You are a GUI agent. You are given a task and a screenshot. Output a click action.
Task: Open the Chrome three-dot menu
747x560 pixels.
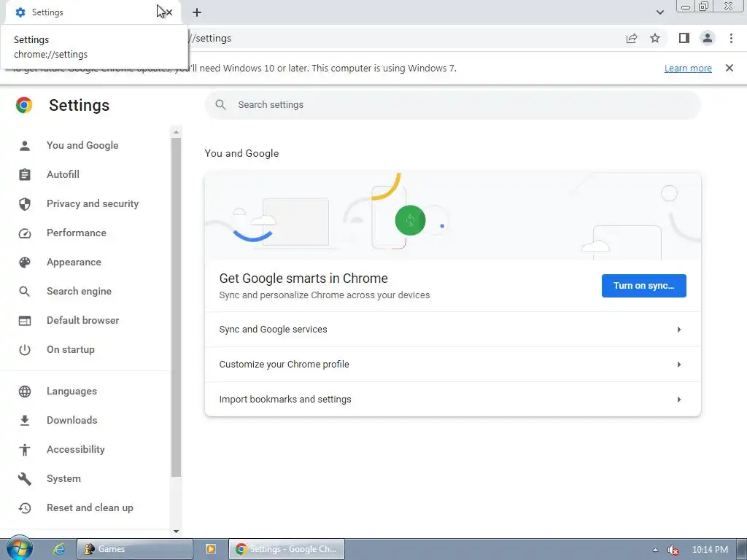coord(731,38)
